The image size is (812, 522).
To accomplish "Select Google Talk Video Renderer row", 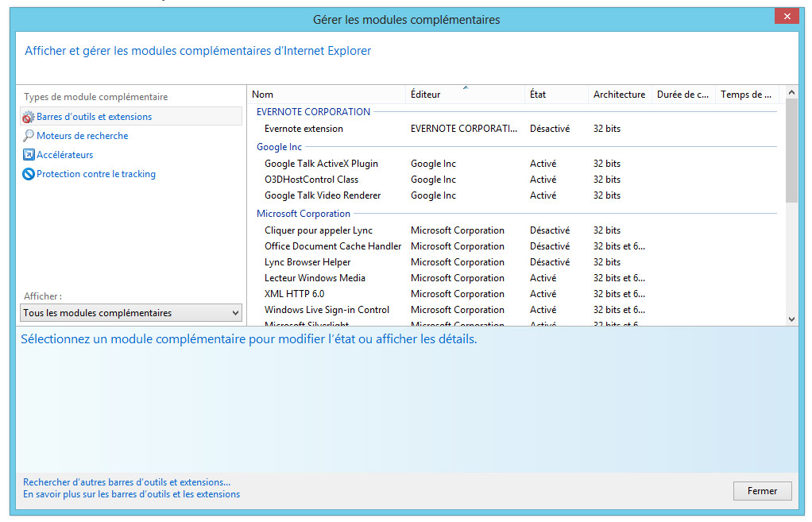I will 516,195.
